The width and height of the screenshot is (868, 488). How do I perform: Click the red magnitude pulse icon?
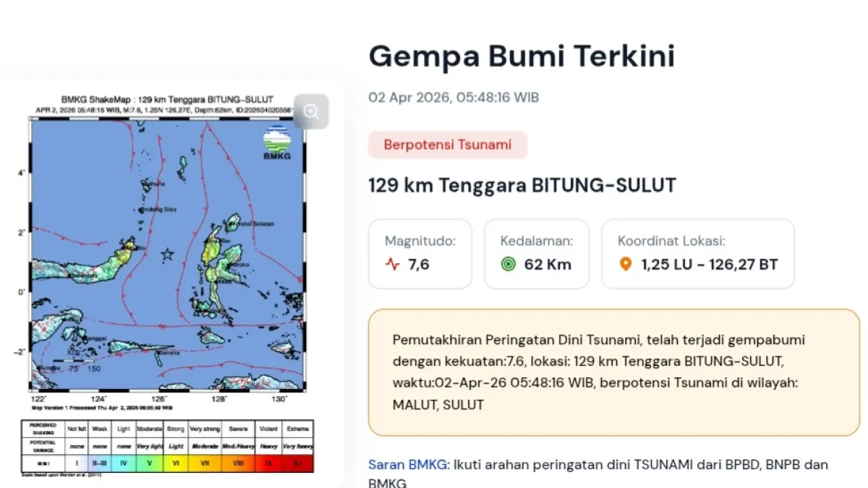pos(393,265)
